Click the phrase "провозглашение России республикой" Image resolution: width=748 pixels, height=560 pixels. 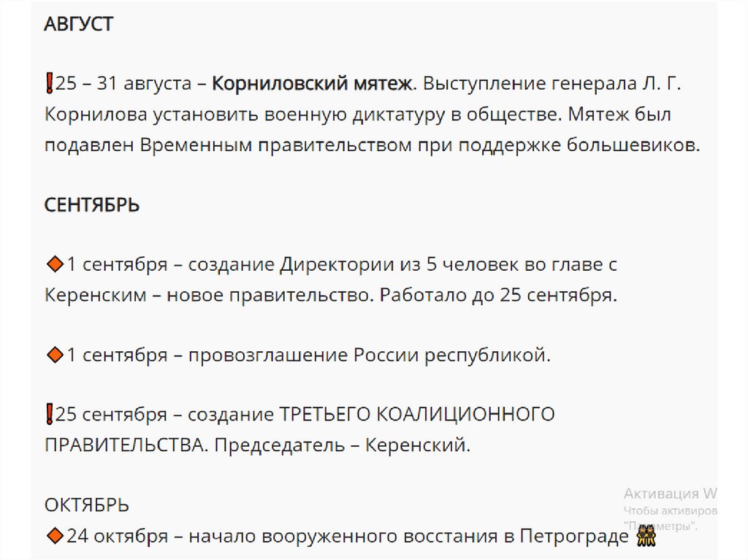click(x=367, y=356)
